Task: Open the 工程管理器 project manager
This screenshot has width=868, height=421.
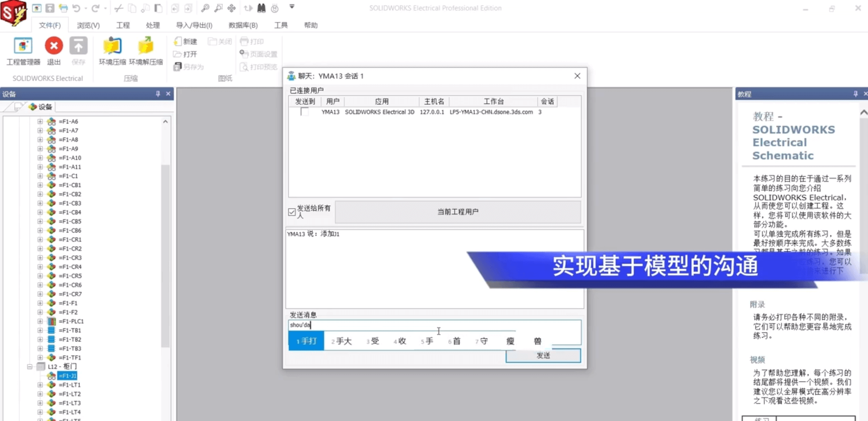Action: [x=23, y=51]
